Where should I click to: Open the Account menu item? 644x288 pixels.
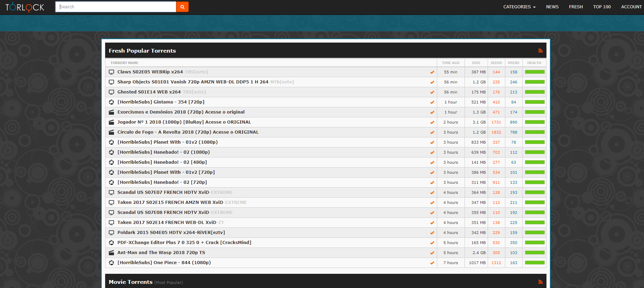tap(631, 7)
